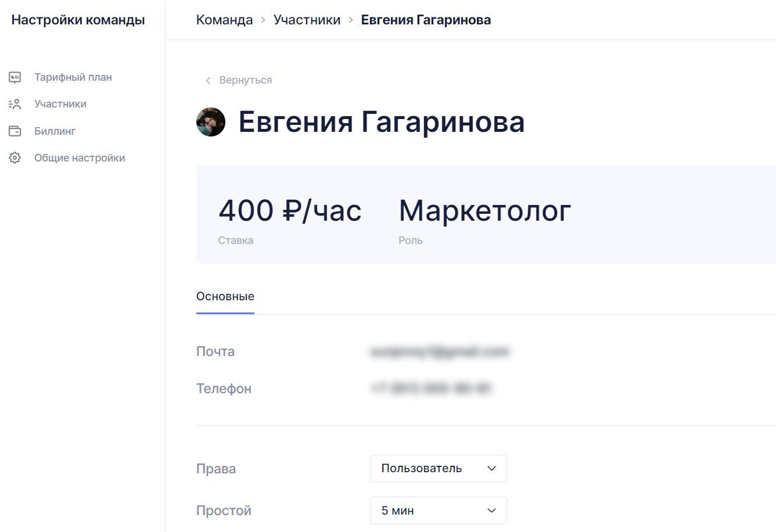Click the Общие настройки gear icon
This screenshot has width=776, height=532.
(x=15, y=158)
